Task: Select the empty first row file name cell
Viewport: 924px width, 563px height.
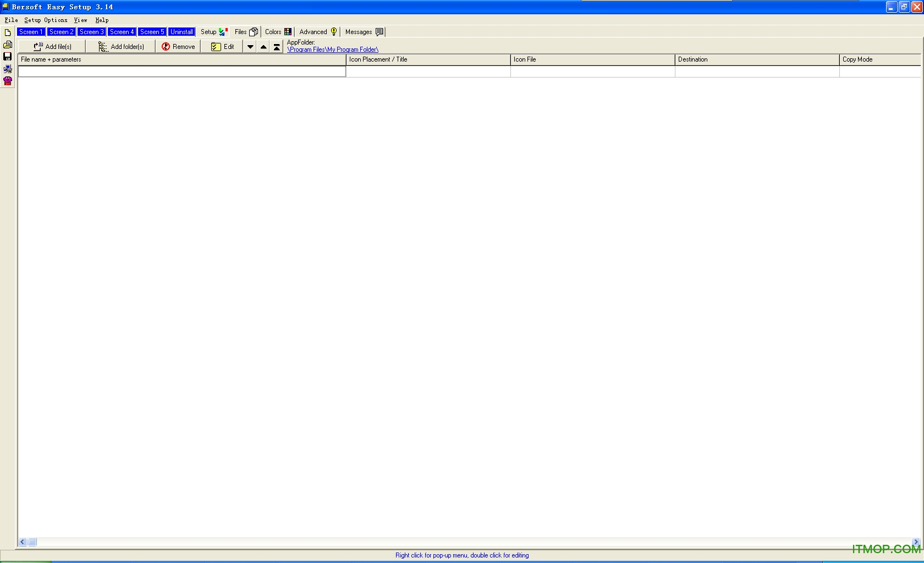Action: point(182,71)
